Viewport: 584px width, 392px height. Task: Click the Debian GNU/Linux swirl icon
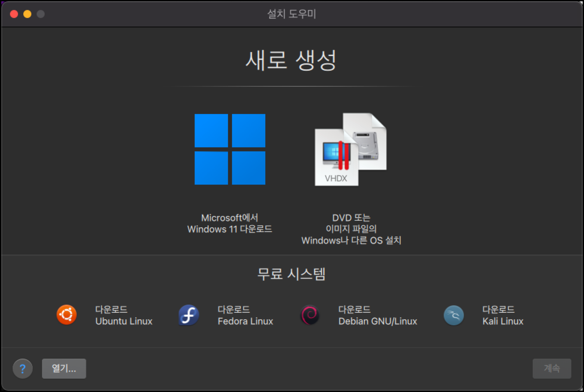309,315
